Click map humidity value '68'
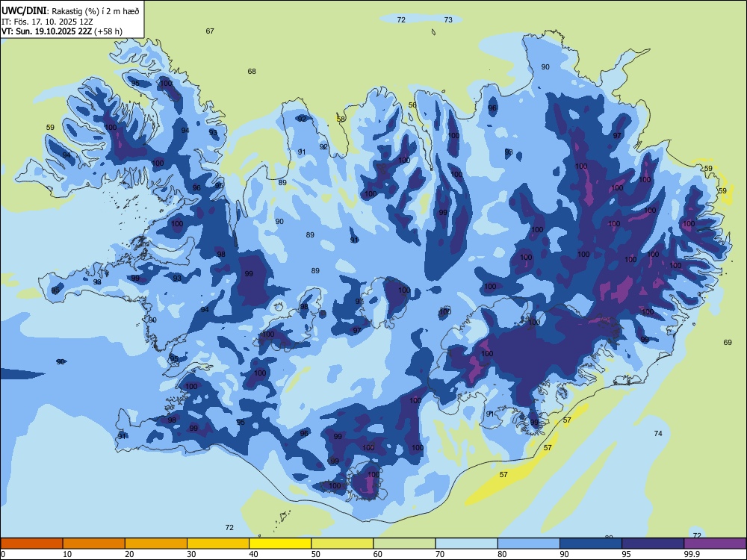 point(252,72)
